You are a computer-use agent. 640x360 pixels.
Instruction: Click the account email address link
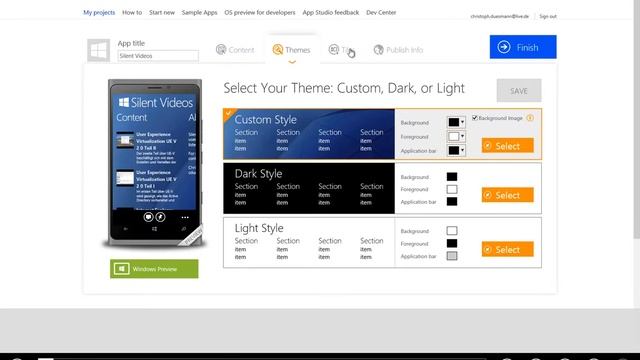click(500, 16)
